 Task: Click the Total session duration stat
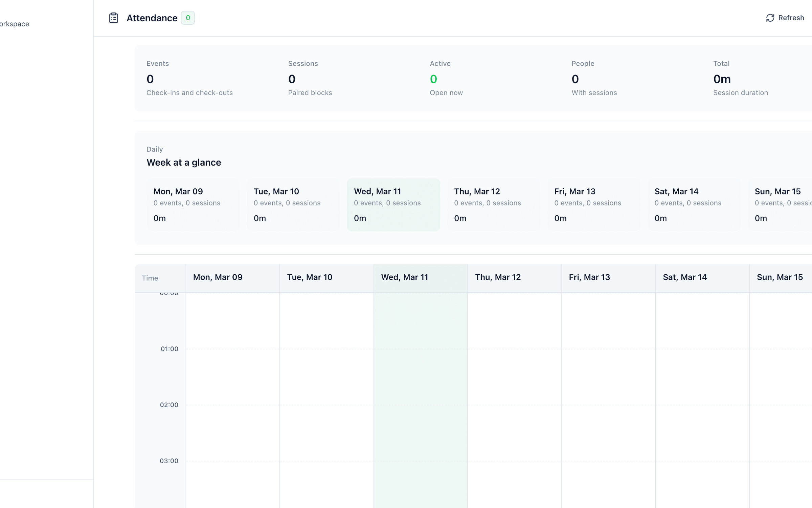tap(740, 78)
